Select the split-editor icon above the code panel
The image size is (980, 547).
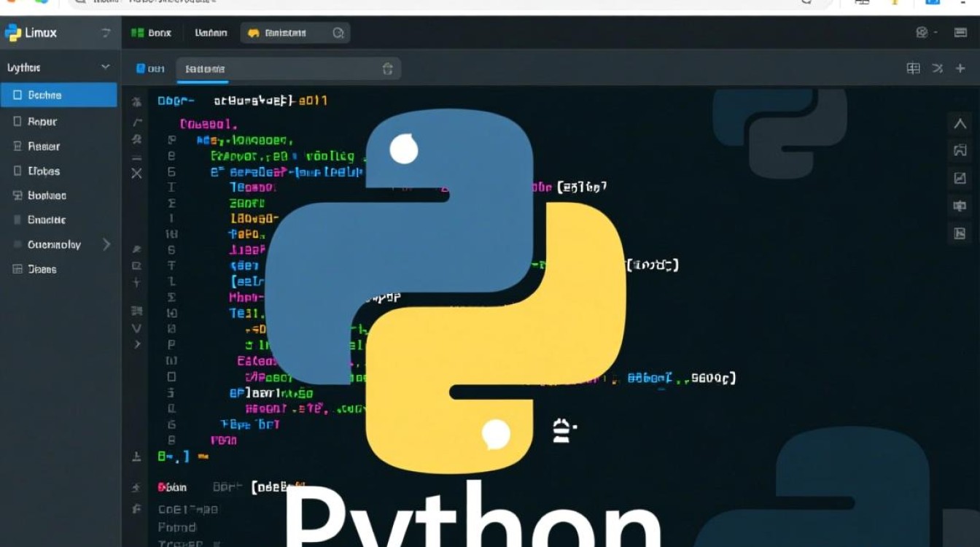pyautogui.click(x=912, y=68)
